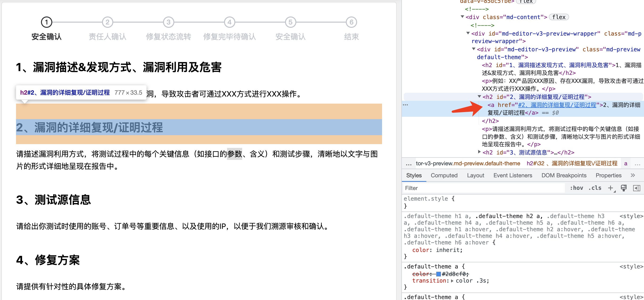This screenshot has width=644, height=300.
Task: Switch to the Computed tab
Action: pyautogui.click(x=444, y=175)
